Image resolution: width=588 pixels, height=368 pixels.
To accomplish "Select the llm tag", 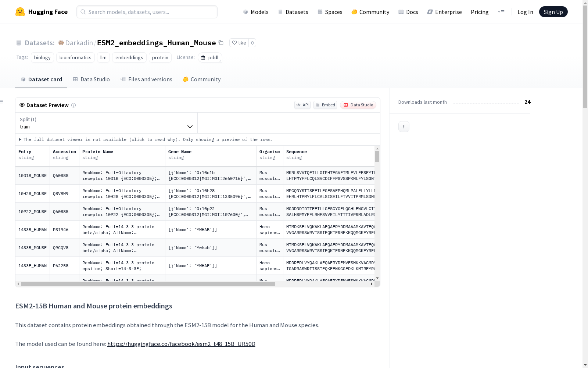I will (103, 57).
